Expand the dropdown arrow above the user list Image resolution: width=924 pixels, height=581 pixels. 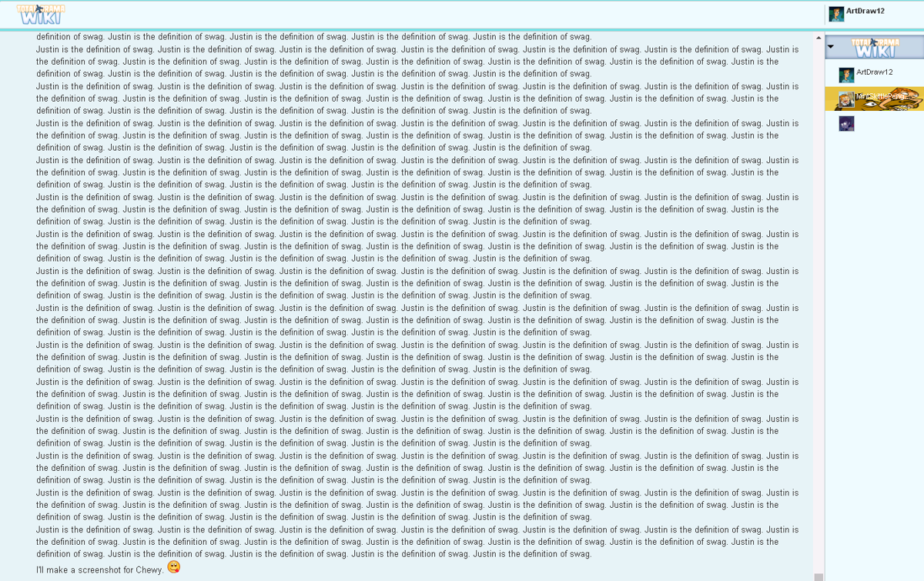click(x=830, y=47)
